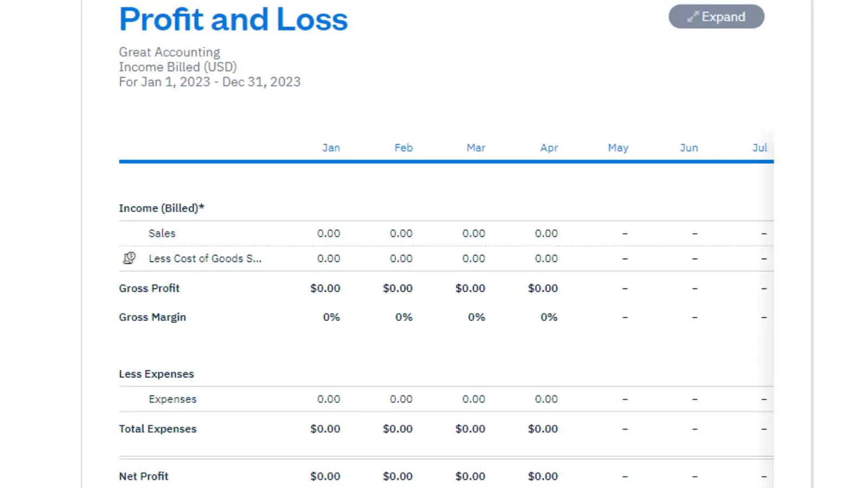868x488 pixels.
Task: Click the Total Expenses row label
Action: [158, 429]
